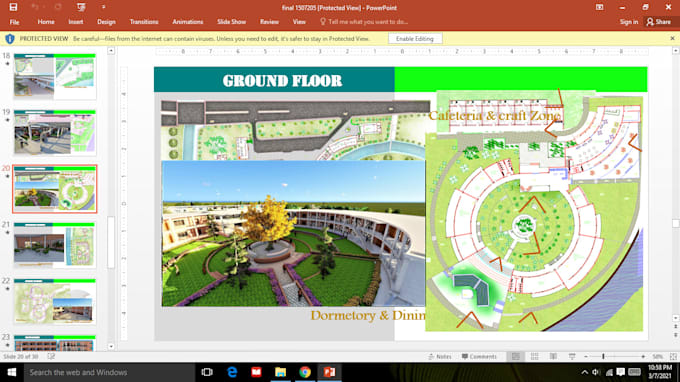Image resolution: width=680 pixels, height=382 pixels.
Task: Open the Customize Quick Access Toolbar dropdown
Action: 103,7
